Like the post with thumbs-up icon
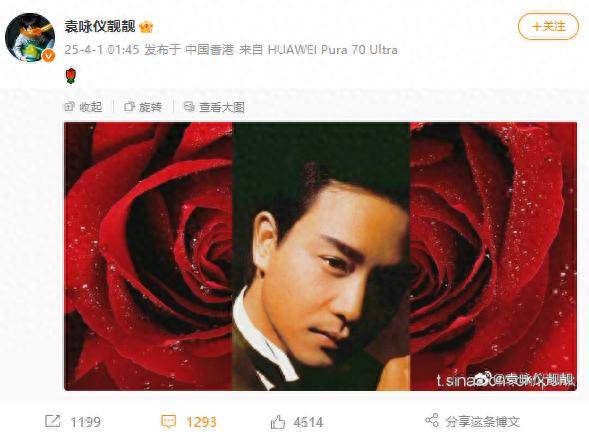589x437 pixels. (x=278, y=422)
